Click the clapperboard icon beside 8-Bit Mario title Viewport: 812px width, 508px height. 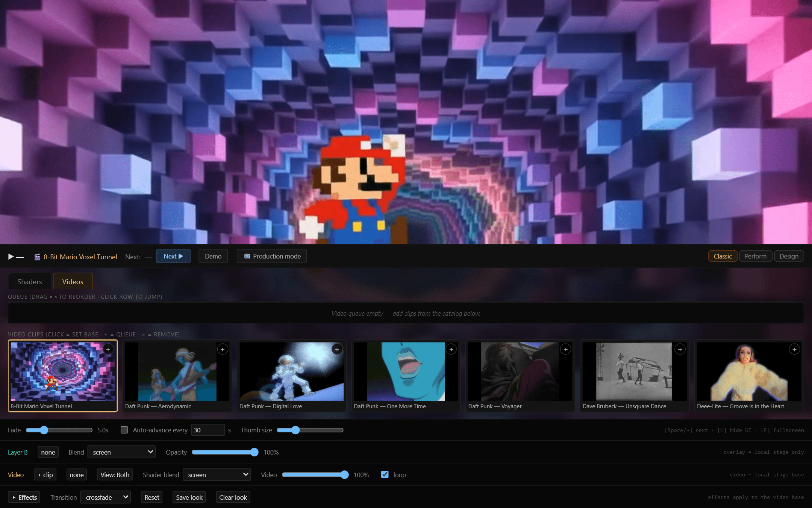[37, 257]
